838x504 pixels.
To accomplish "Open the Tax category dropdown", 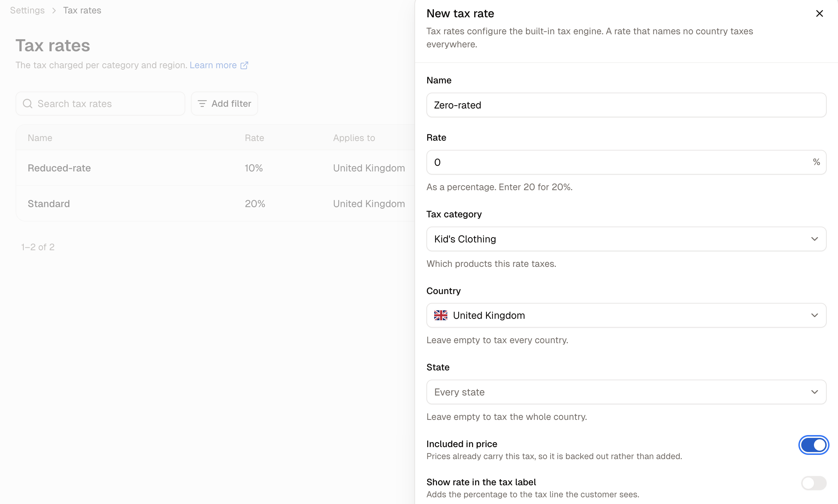I will click(626, 239).
